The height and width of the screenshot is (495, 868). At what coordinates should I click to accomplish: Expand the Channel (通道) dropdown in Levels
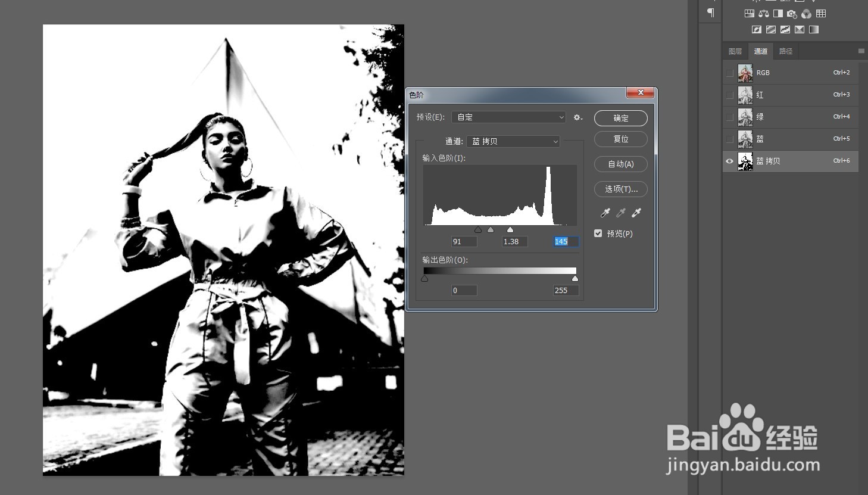[x=513, y=141]
